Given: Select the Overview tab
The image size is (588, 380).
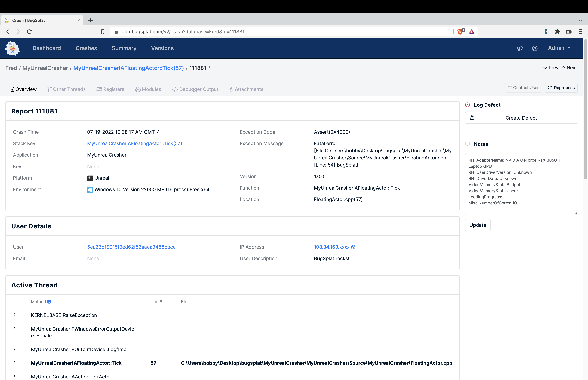Looking at the screenshot, I should [23, 89].
